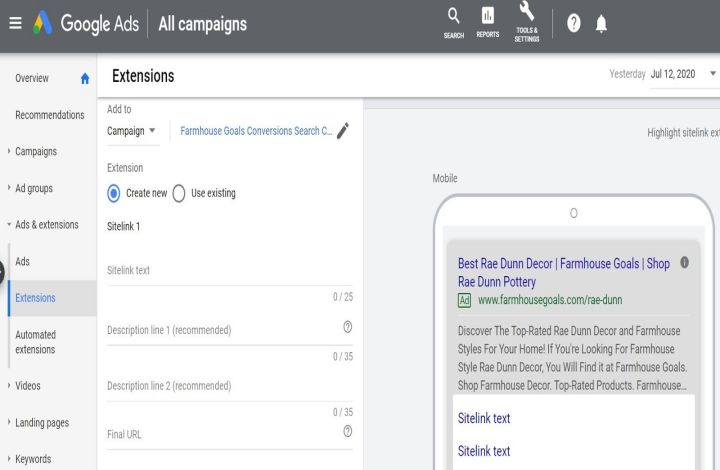Expand the Ad groups section

tap(9, 188)
